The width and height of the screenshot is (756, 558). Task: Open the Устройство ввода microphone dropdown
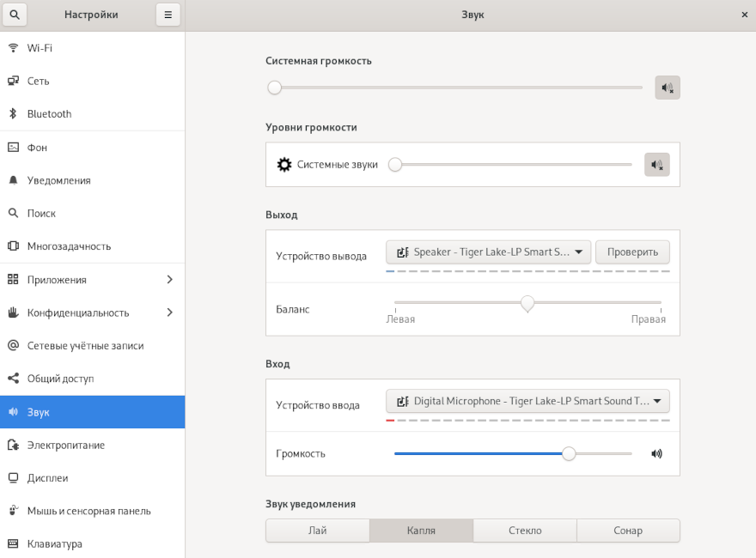point(527,401)
